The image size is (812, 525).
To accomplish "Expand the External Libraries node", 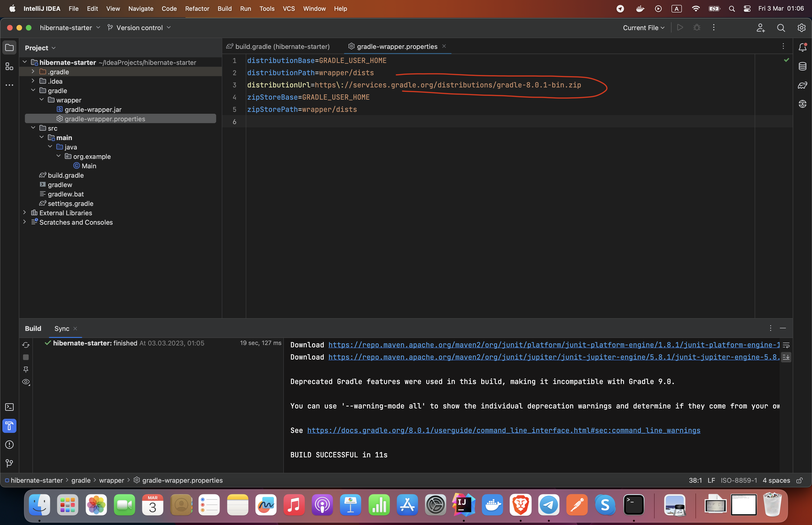I will pyautogui.click(x=24, y=213).
